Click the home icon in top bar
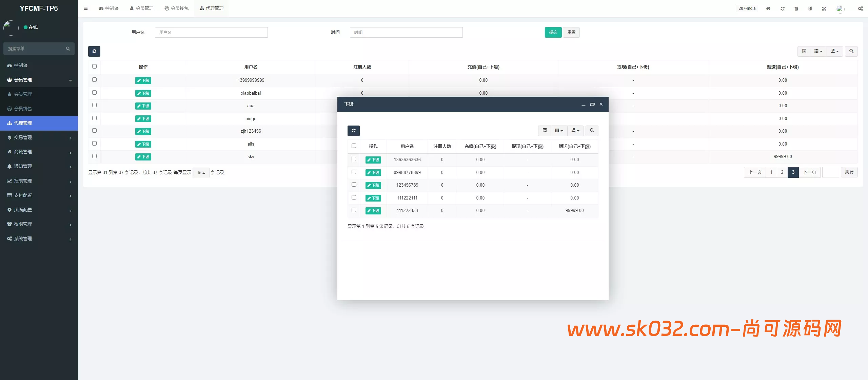Screen dimensions: 868x380 click(768, 8)
